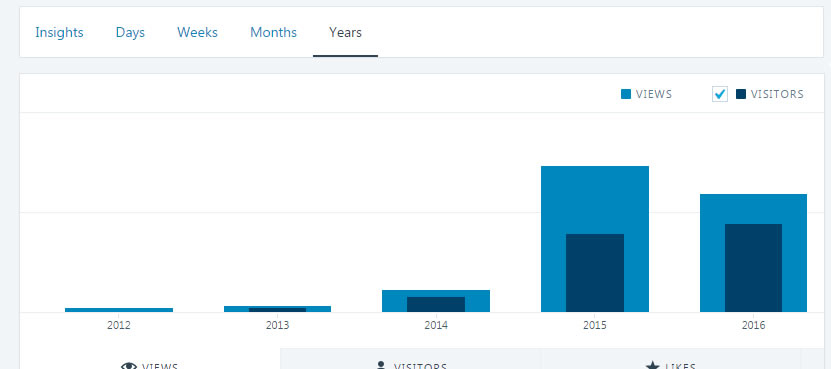The width and height of the screenshot is (831, 369).
Task: Click the 2013 axis label
Action: coord(277,325)
